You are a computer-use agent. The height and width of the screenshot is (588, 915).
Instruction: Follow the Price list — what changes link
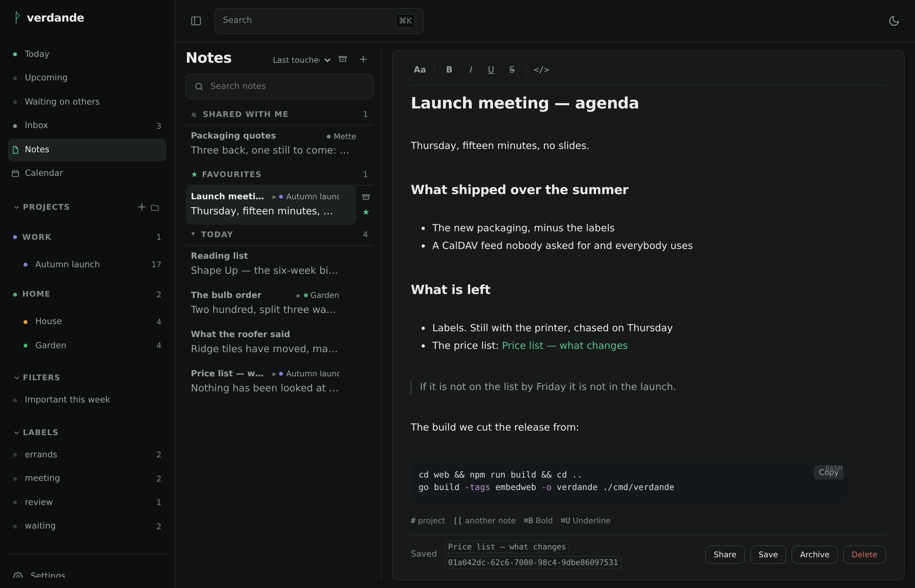[564, 346]
